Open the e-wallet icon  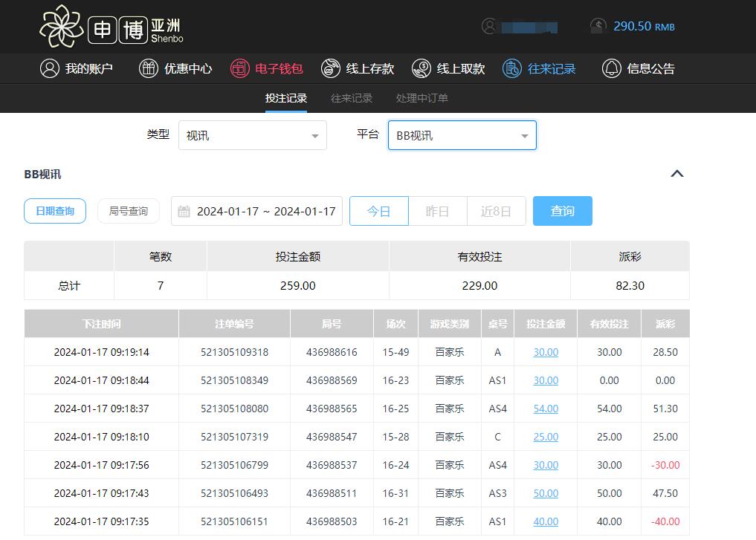(239, 68)
